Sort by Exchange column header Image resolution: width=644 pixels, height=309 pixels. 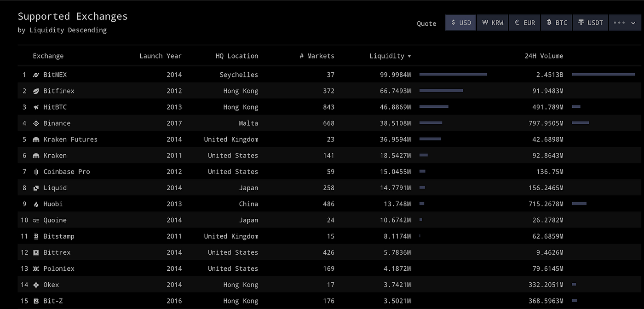(48, 56)
